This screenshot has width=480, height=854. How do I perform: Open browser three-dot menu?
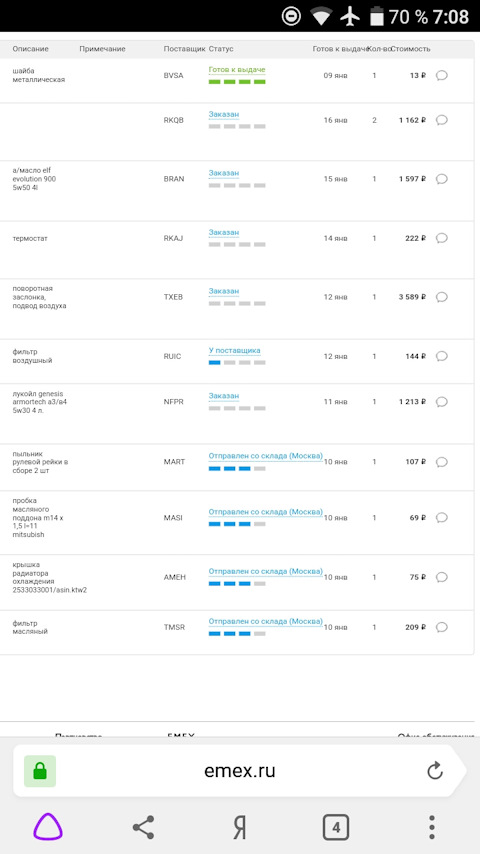(432, 828)
